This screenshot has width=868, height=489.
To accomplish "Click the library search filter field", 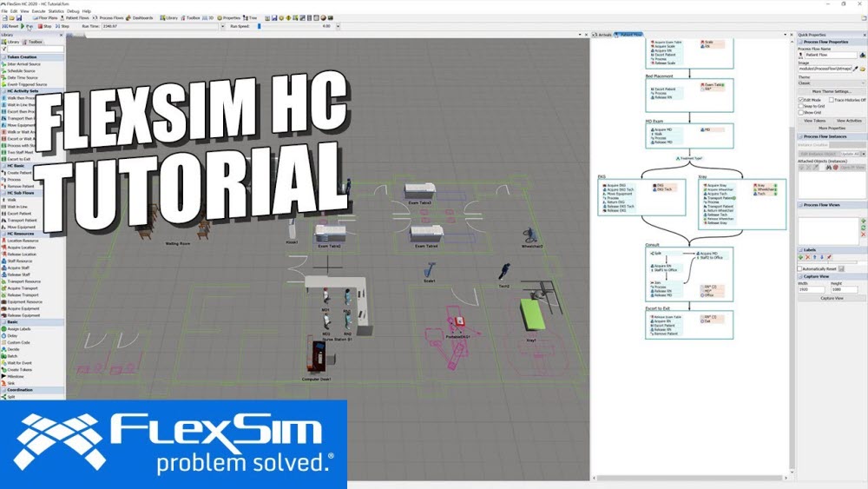I will tap(35, 49).
